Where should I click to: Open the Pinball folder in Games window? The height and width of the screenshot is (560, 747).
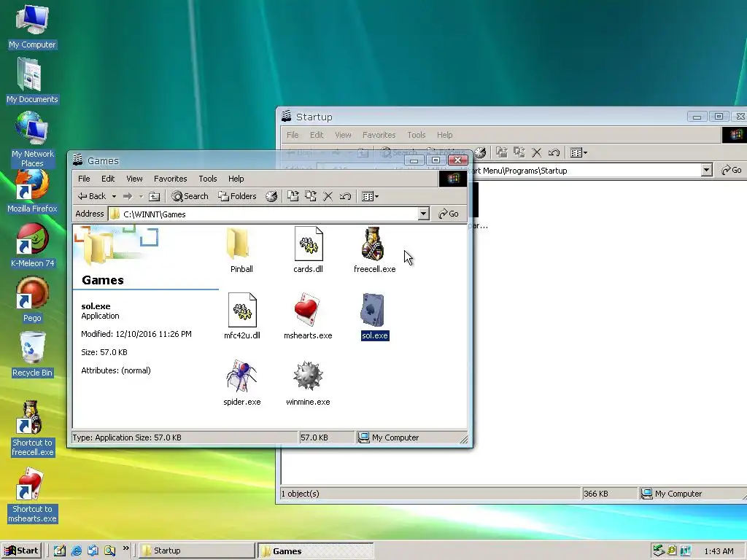coord(241,249)
